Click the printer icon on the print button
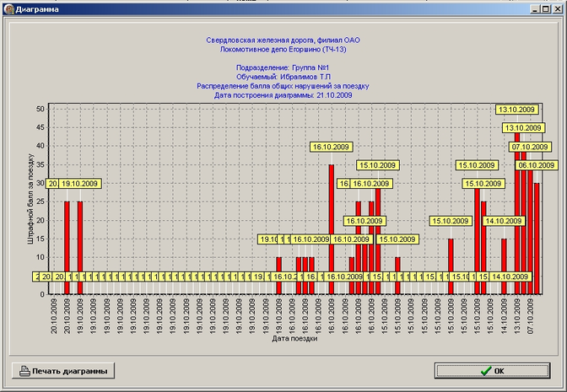Image resolution: width=567 pixels, height=392 pixels. [25, 371]
